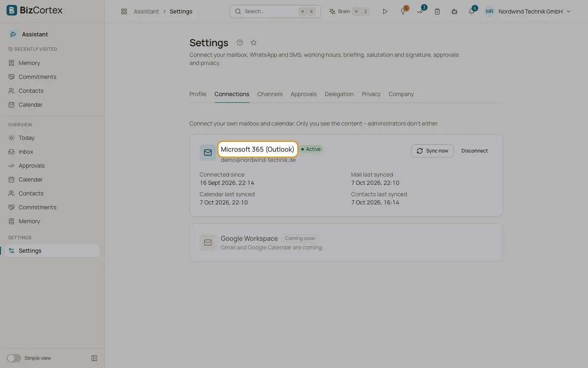This screenshot has height=368, width=588.
Task: Open Calendar in the Overview section
Action: 52,180
